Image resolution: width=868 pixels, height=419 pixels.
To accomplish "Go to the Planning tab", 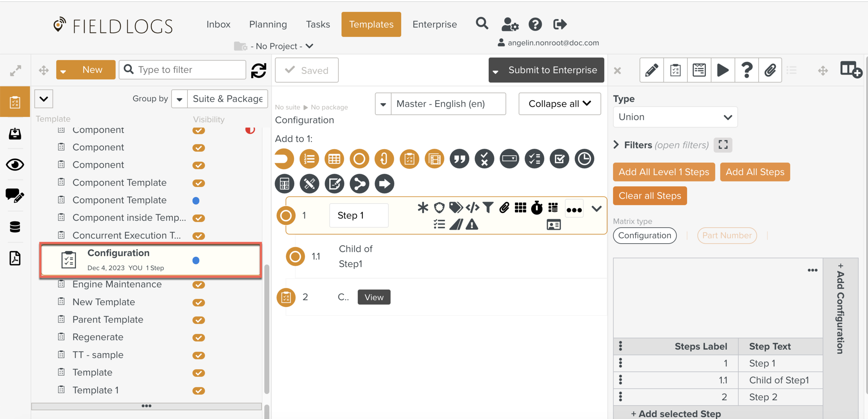I will click(268, 24).
